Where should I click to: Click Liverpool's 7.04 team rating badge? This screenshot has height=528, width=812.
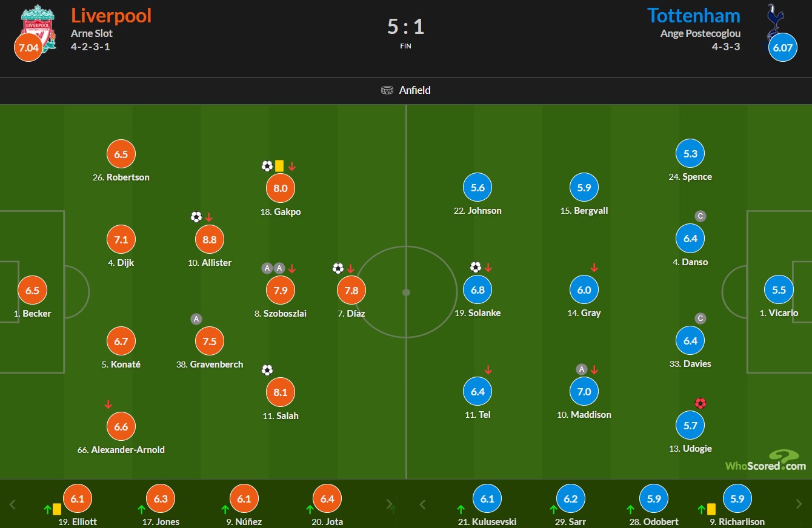[28, 48]
